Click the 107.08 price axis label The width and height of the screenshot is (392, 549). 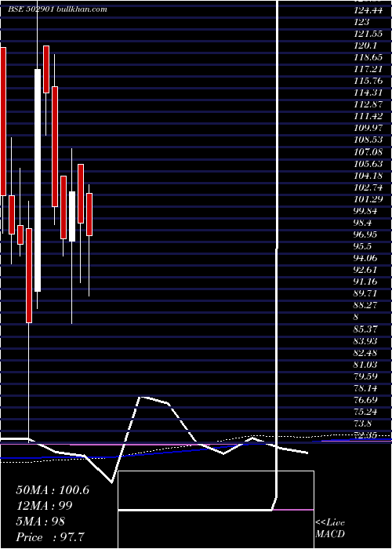coord(368,152)
